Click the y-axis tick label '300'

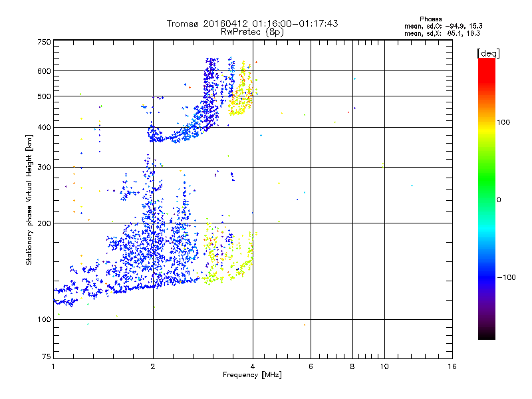[x=44, y=168]
